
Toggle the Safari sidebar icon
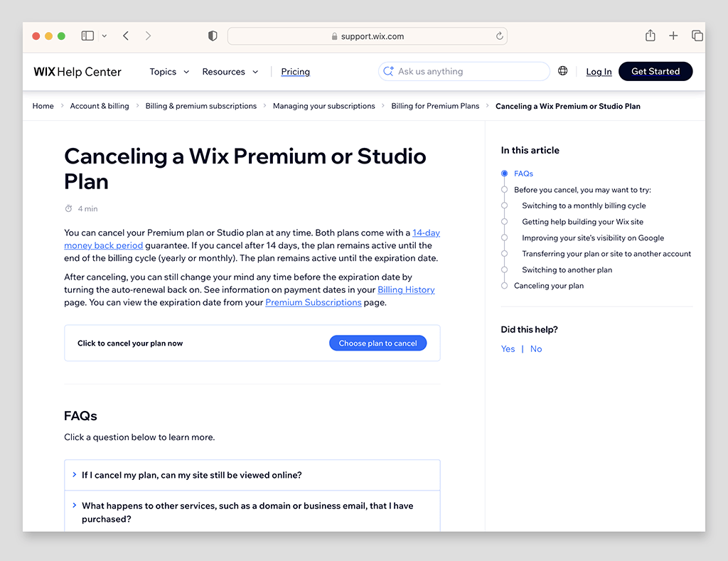coord(87,36)
